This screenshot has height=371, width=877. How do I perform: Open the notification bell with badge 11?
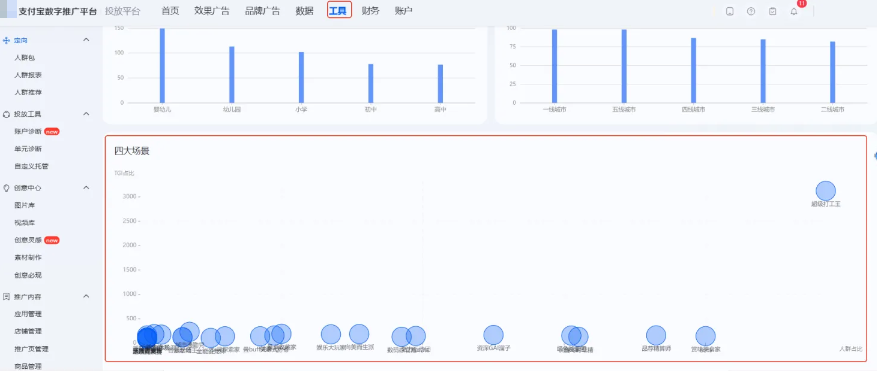coord(794,11)
